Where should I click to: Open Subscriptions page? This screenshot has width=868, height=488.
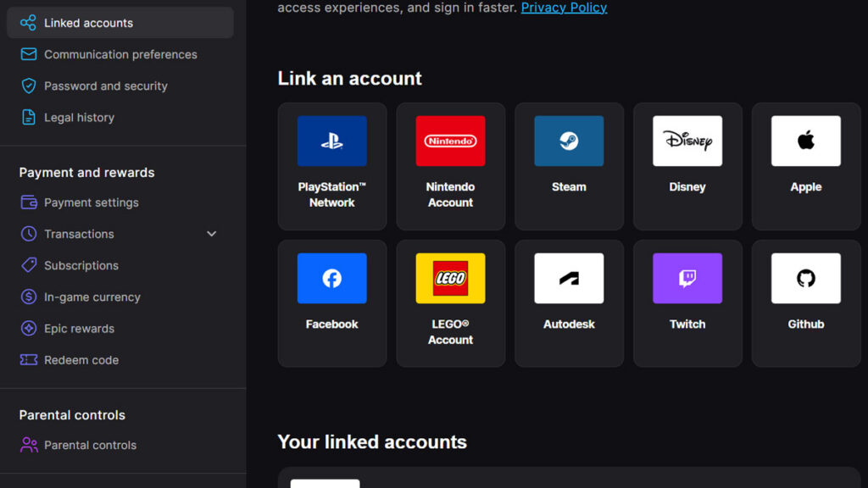(120, 265)
